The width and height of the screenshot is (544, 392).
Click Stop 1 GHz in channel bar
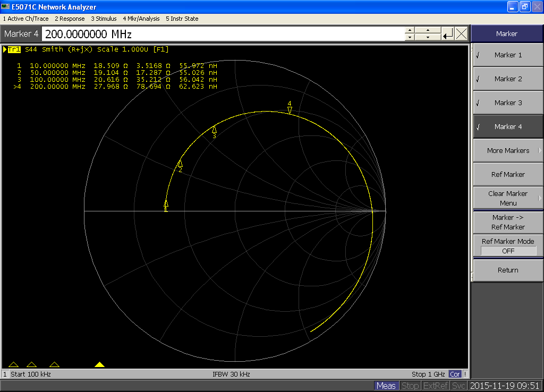[428, 374]
